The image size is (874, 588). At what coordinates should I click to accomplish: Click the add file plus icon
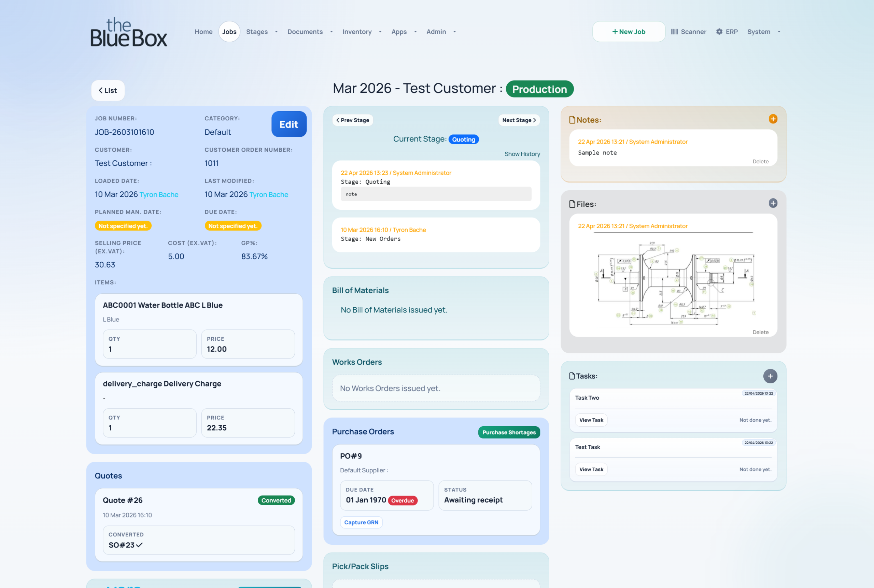tap(773, 203)
